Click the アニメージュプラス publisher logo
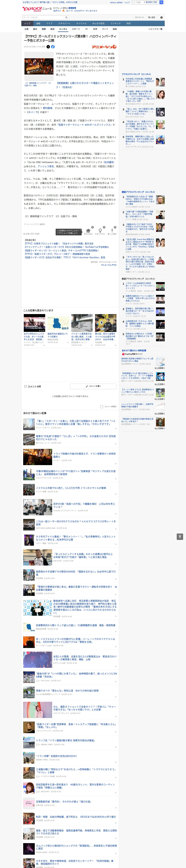Viewport: 186px width, 868px height. (x=104, y=47)
